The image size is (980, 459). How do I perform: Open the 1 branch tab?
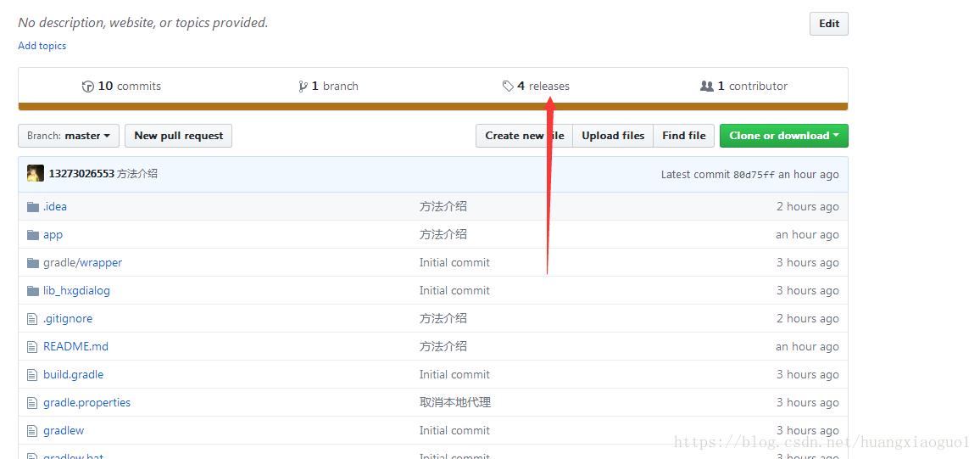(x=329, y=87)
